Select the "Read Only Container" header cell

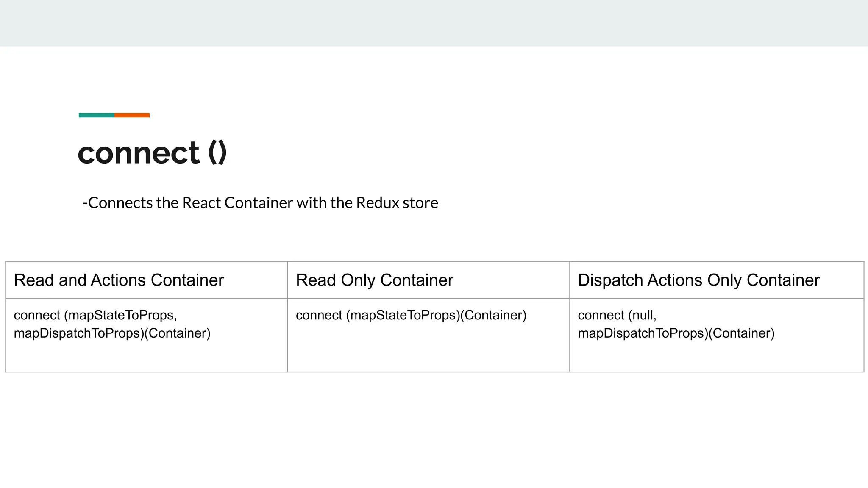point(428,280)
